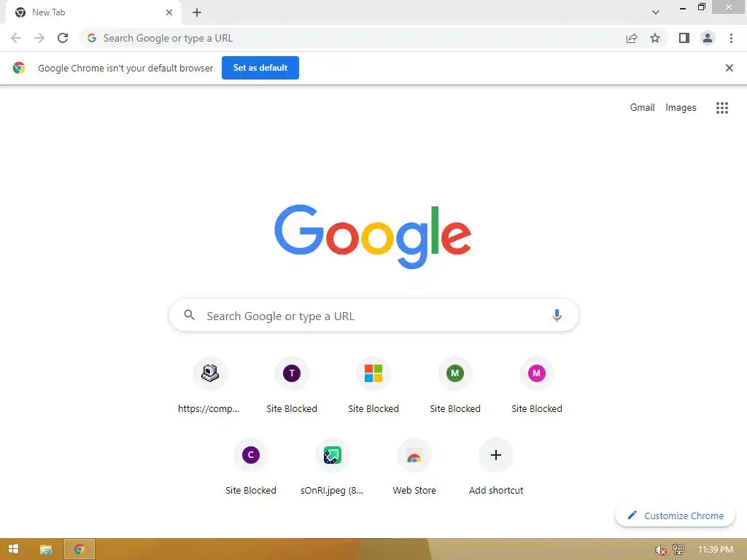Click the share this page icon
This screenshot has height=560, width=747.
pyautogui.click(x=632, y=38)
